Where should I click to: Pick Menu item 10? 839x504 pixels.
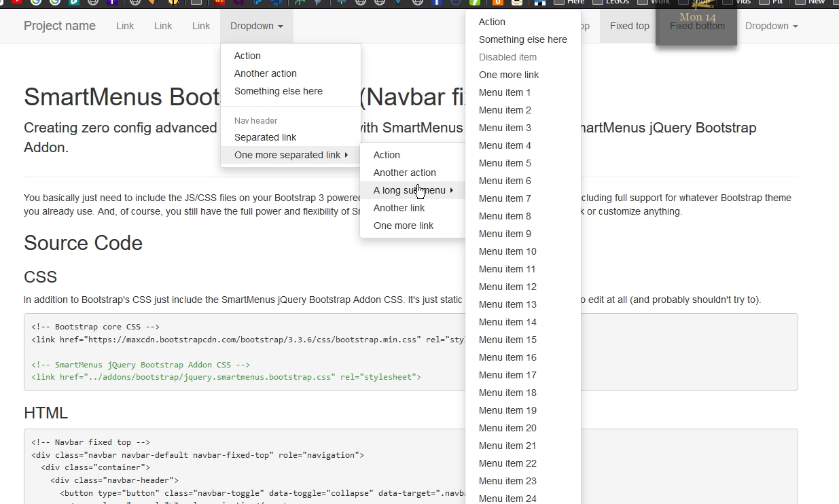pos(507,251)
